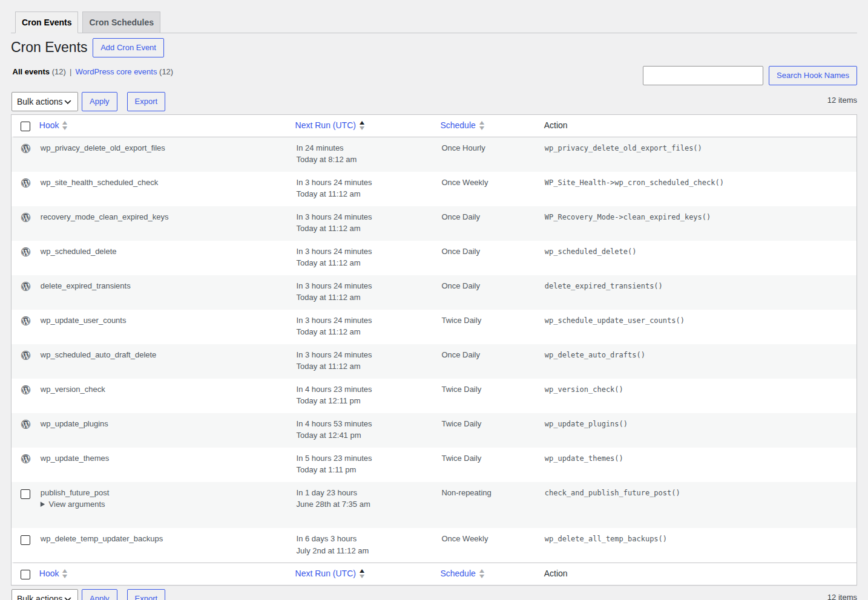The width and height of the screenshot is (868, 600).
Task: Click the Cron Events page heading
Action: click(49, 47)
